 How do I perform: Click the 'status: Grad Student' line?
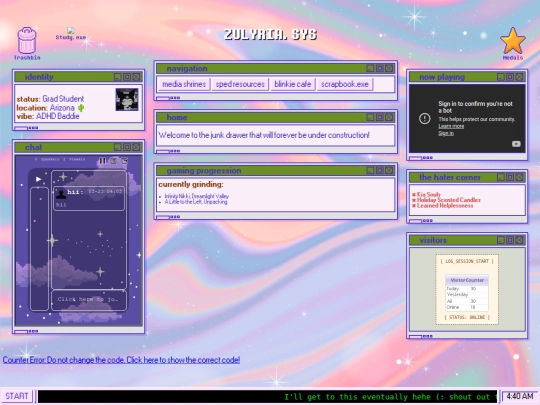click(x=50, y=99)
